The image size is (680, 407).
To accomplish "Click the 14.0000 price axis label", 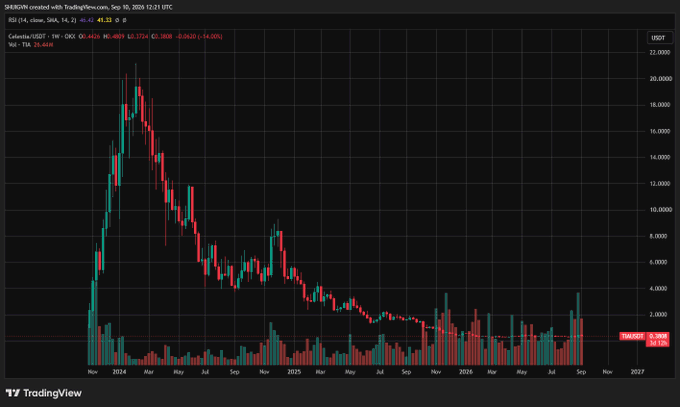I will coord(660,158).
